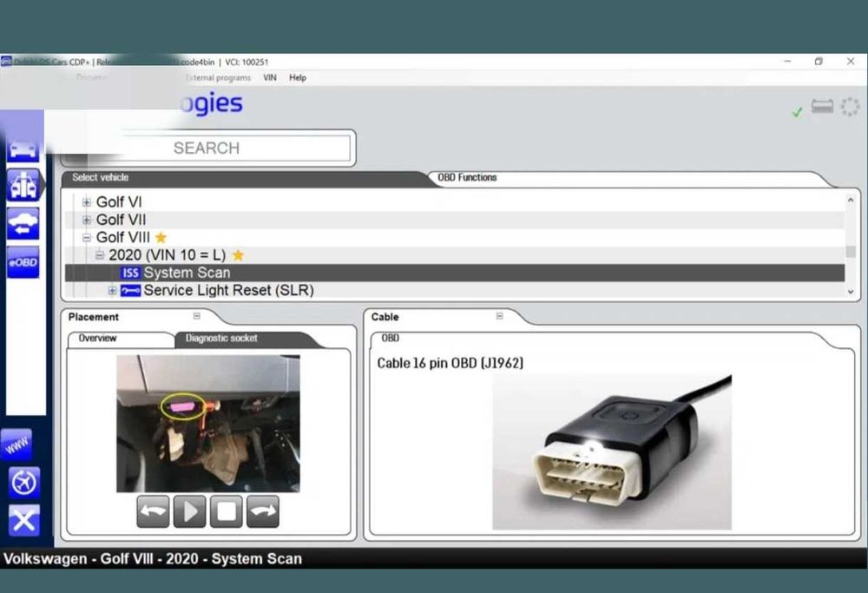868x593 pixels.
Task: Expand the Golf VI tree node
Action: tap(86, 202)
